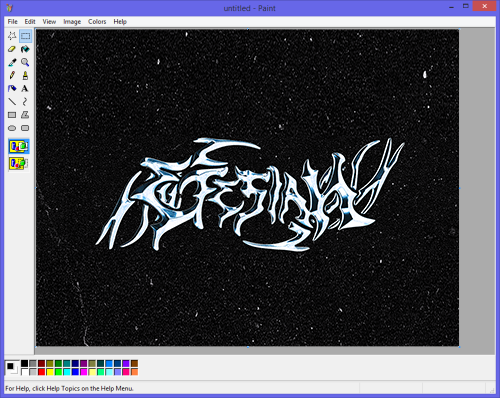Select the Polygon tool
This screenshot has width=500, height=398.
[25, 115]
